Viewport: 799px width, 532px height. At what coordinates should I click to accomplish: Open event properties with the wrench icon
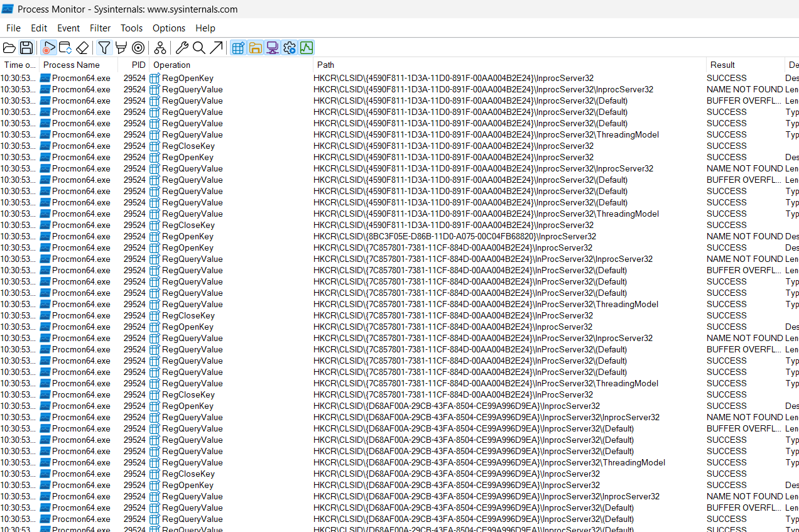(x=182, y=48)
